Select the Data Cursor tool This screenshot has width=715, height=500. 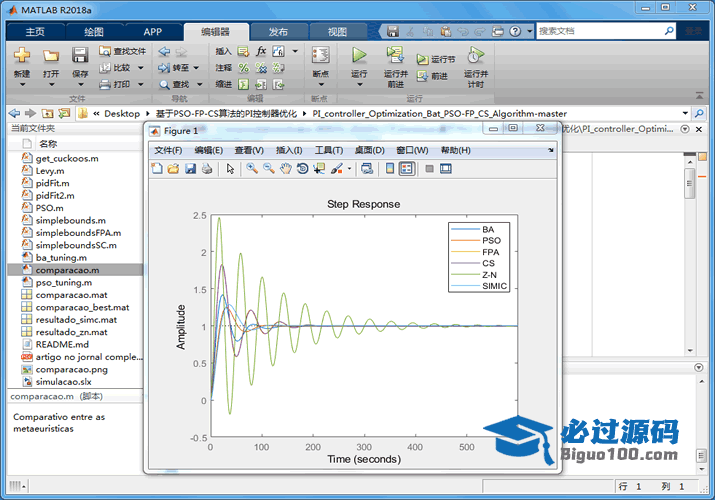coord(319,169)
